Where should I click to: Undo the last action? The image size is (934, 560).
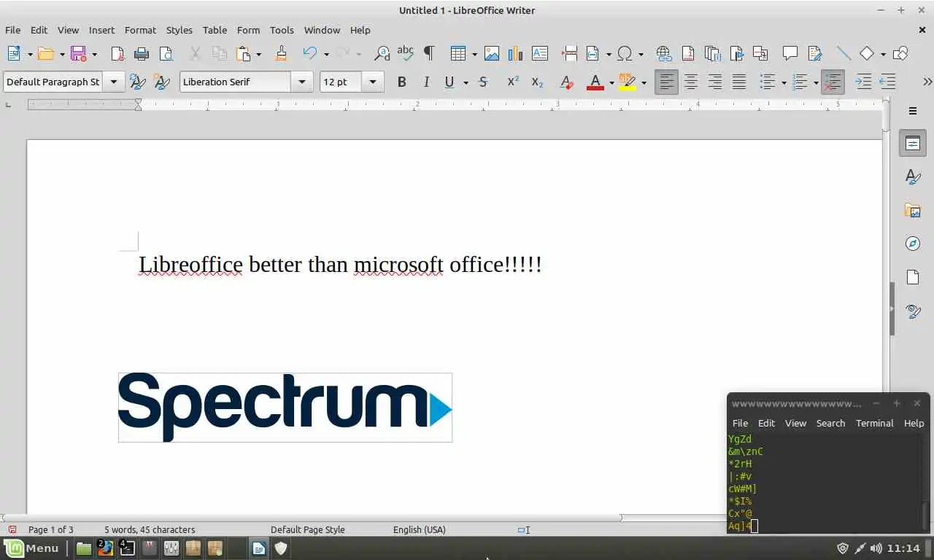[x=310, y=53]
